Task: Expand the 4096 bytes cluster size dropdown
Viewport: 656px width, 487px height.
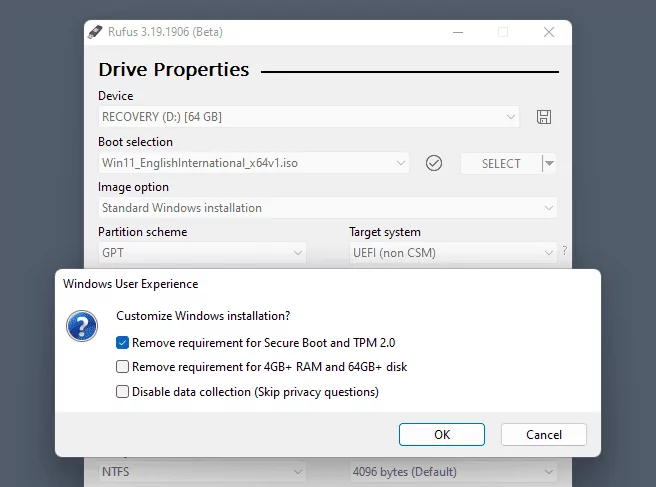Action: click(453, 472)
